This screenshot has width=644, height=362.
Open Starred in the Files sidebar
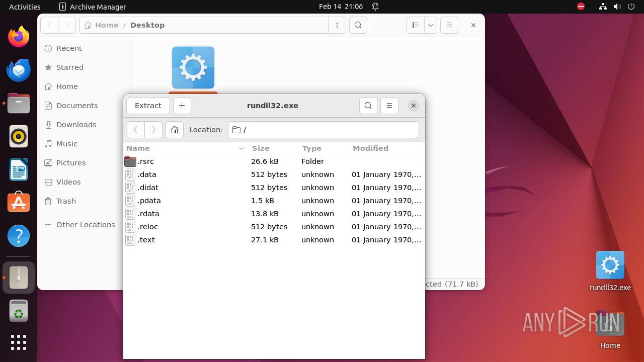point(85,67)
